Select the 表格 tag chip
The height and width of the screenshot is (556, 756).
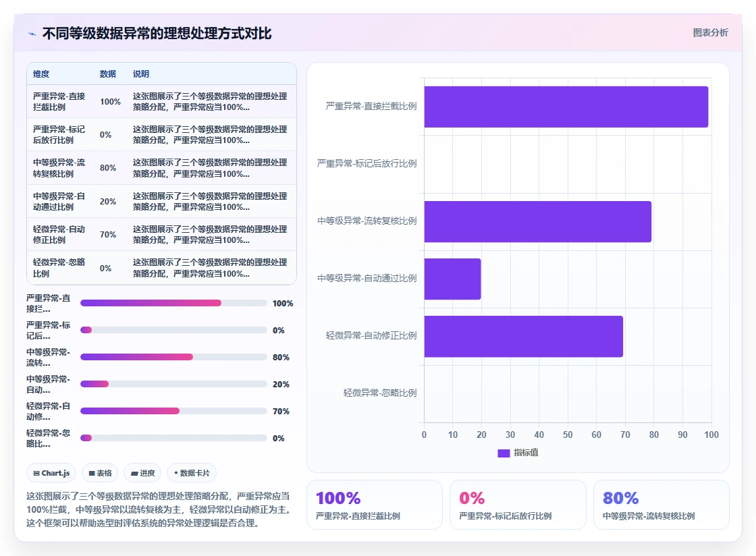100,473
